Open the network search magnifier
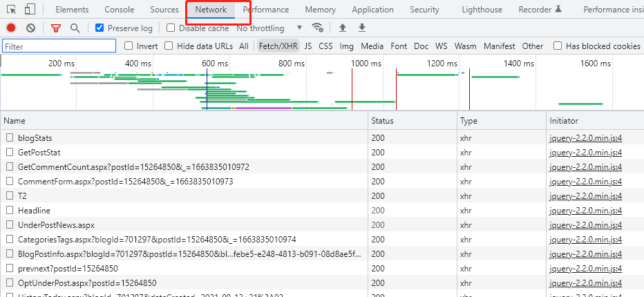The height and width of the screenshot is (297, 644). [x=75, y=28]
